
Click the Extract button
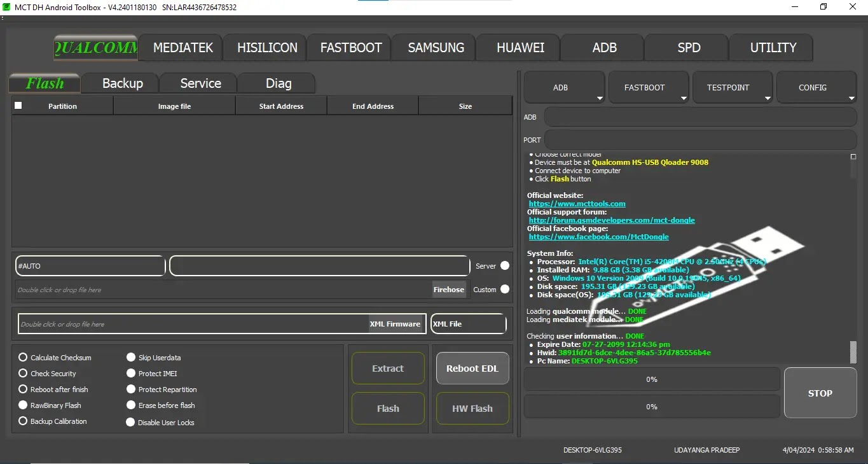pyautogui.click(x=388, y=369)
